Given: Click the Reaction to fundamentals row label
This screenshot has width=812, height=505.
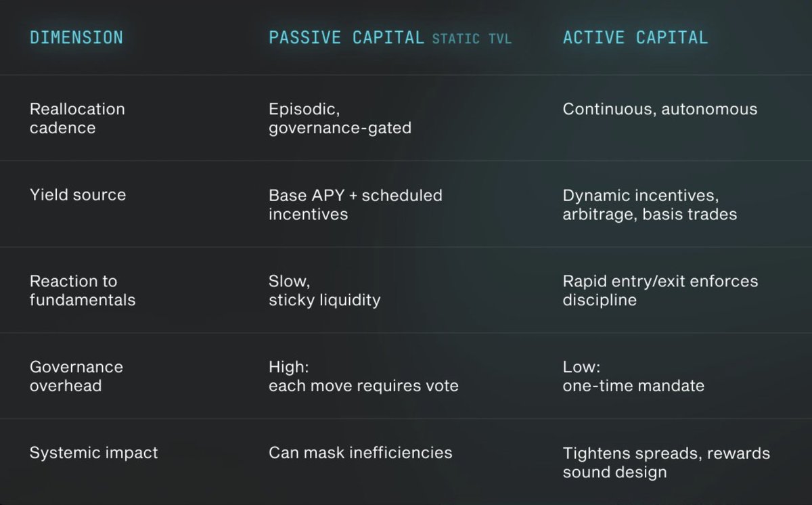Looking at the screenshot, I should (x=83, y=290).
